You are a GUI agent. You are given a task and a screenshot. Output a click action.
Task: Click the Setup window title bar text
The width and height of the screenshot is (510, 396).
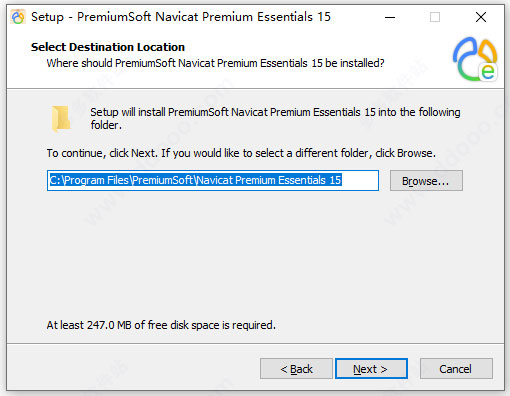pyautogui.click(x=181, y=17)
